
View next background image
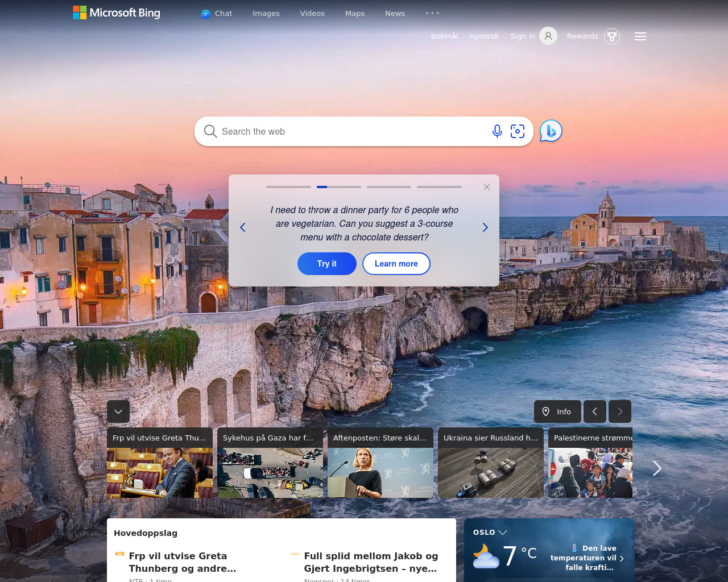coord(620,411)
